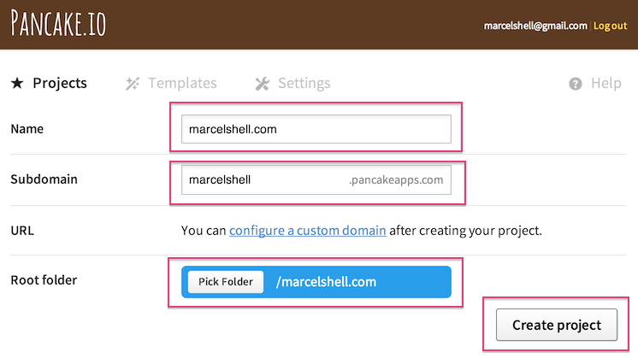The width and height of the screenshot is (638, 364).
Task: Click the star icon beside Projects
Action: coord(17,83)
